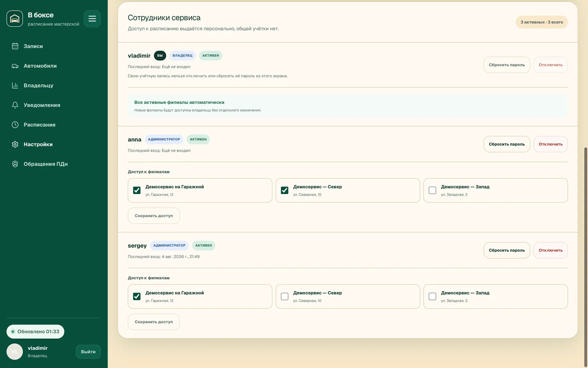This screenshot has height=368, width=588.
Task: Save branch access for sergey
Action: pyautogui.click(x=154, y=322)
